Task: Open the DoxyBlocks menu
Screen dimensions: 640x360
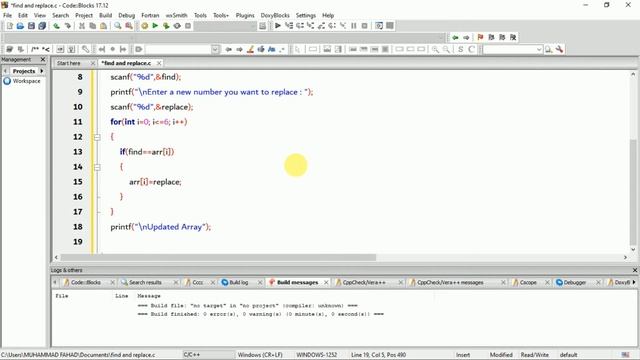Action: [275, 15]
